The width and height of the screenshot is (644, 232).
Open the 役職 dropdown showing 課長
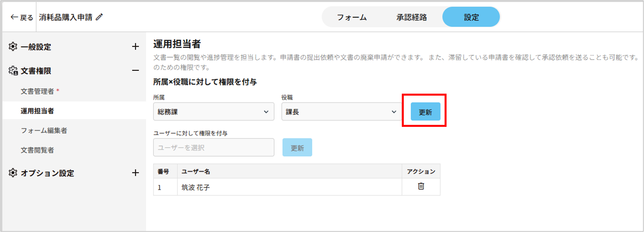point(341,112)
